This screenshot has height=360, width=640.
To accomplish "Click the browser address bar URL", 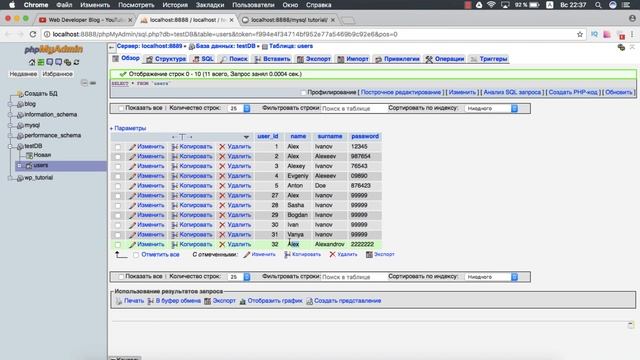I will coord(224,34).
